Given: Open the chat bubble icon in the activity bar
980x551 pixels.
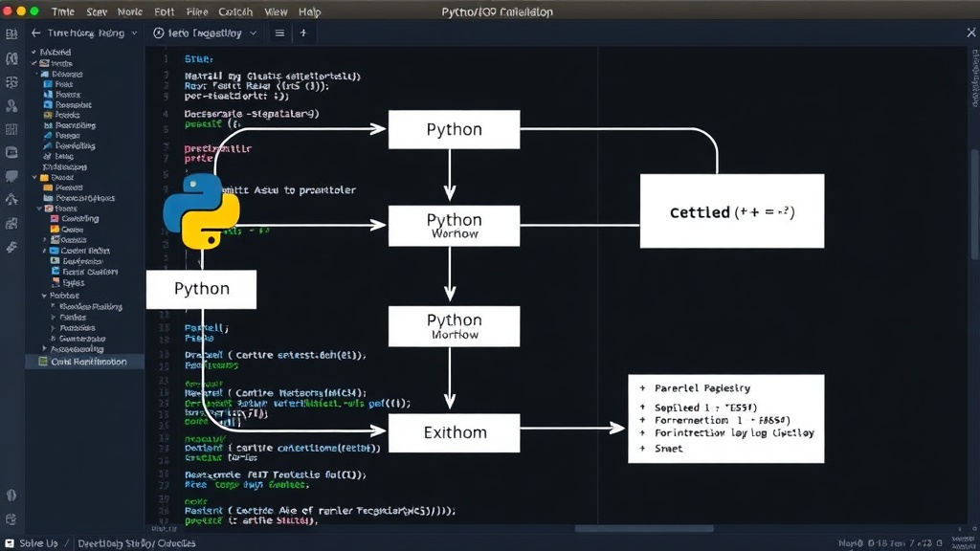Looking at the screenshot, I should pos(11,176).
